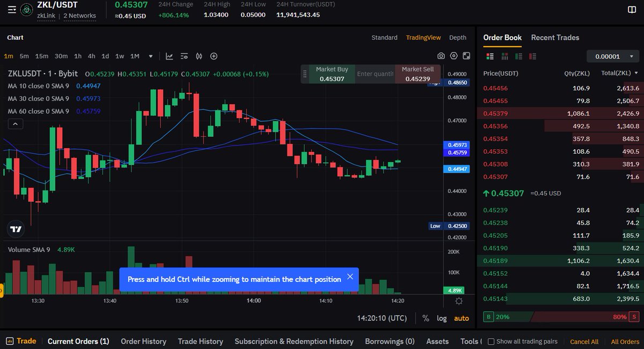The height and width of the screenshot is (349, 644).
Task: Click the Trade icon in bottom bar
Action: tap(9, 341)
